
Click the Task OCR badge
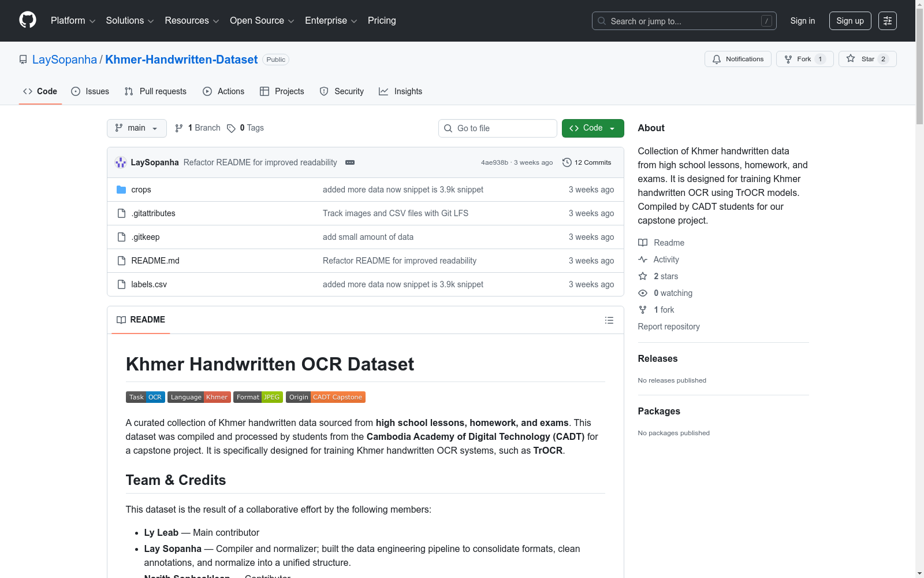[146, 397]
